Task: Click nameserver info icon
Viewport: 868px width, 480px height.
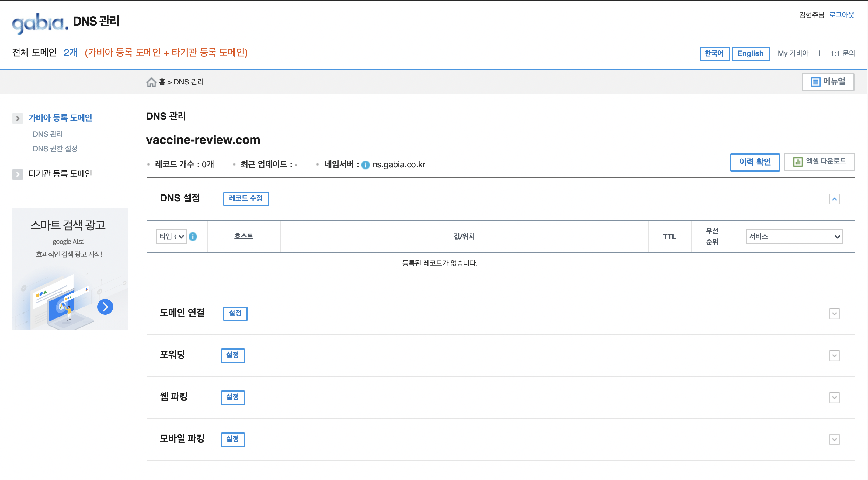Action: 365,165
